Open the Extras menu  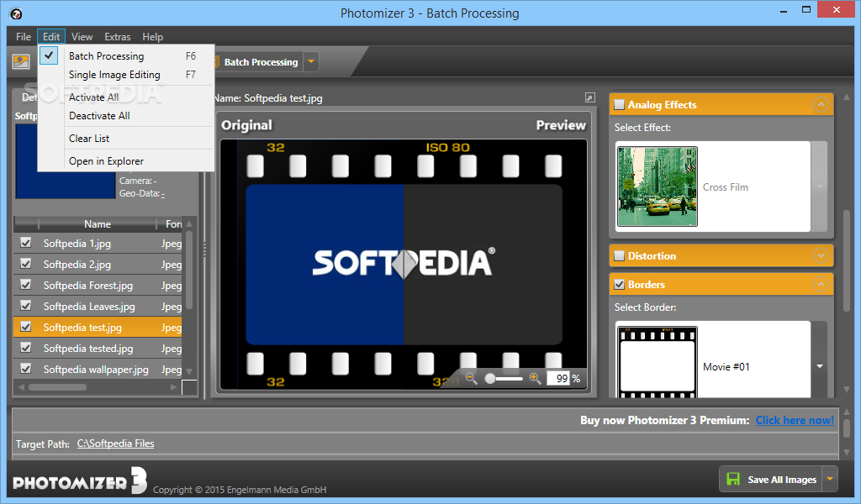118,37
